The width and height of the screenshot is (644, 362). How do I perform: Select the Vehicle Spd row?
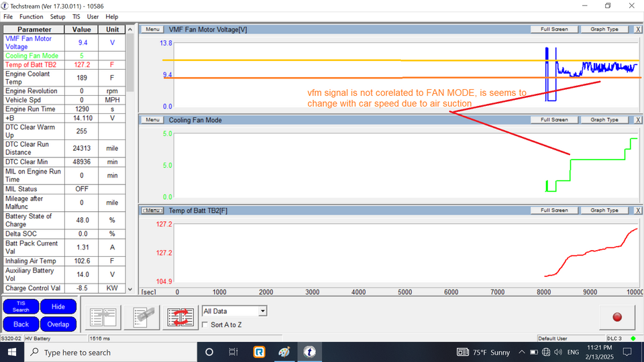click(x=64, y=100)
